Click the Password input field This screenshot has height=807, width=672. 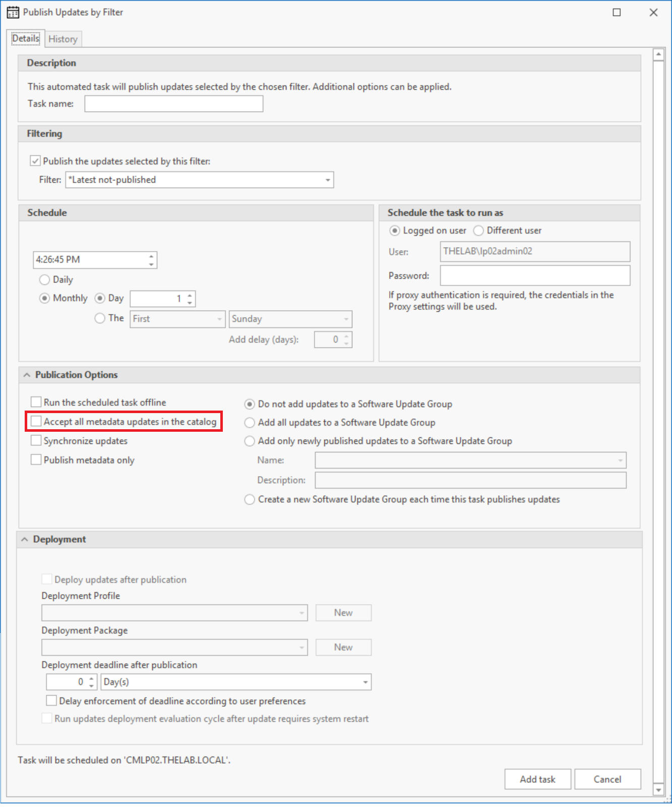(x=535, y=275)
